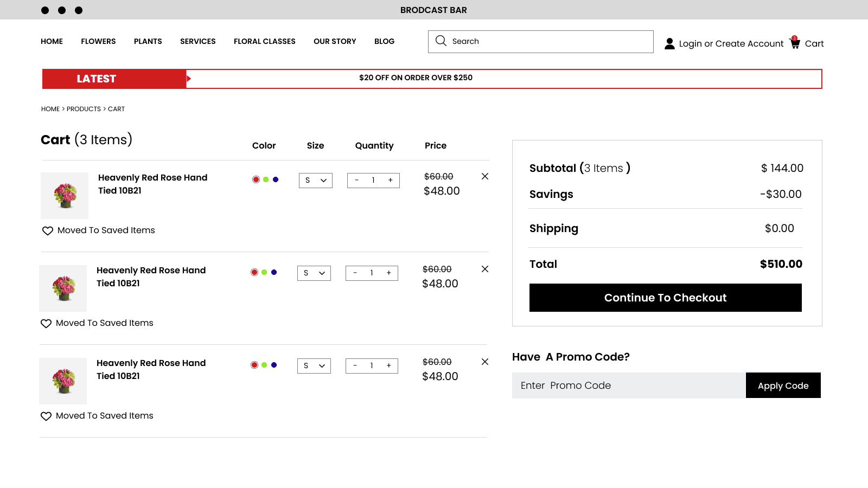Select red color for first item
The image size is (868, 488).
[x=256, y=179]
